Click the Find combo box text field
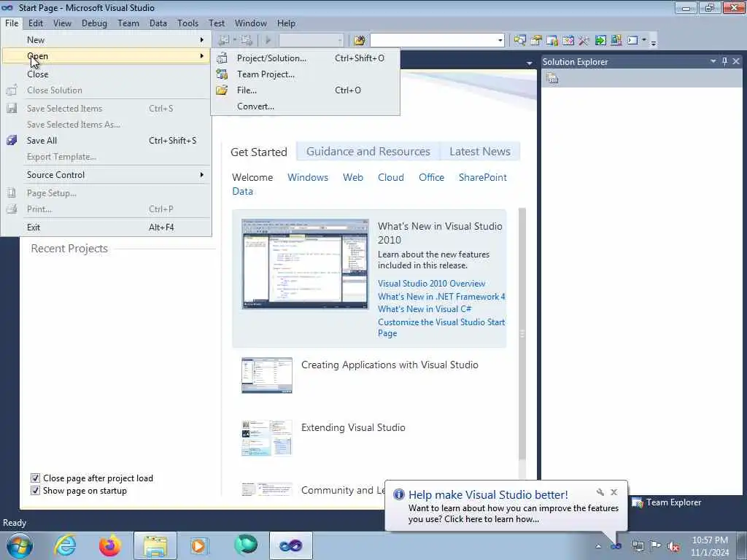747x560 pixels. pos(433,41)
